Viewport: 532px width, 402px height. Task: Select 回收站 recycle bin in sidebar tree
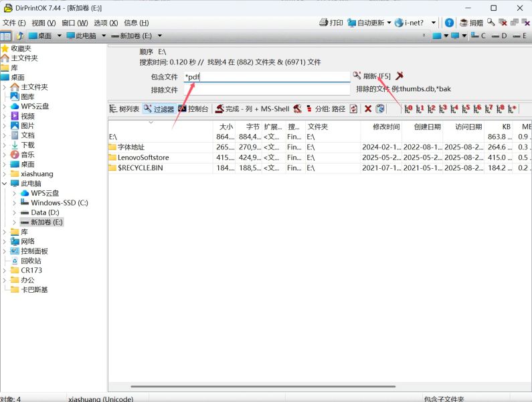(27, 261)
